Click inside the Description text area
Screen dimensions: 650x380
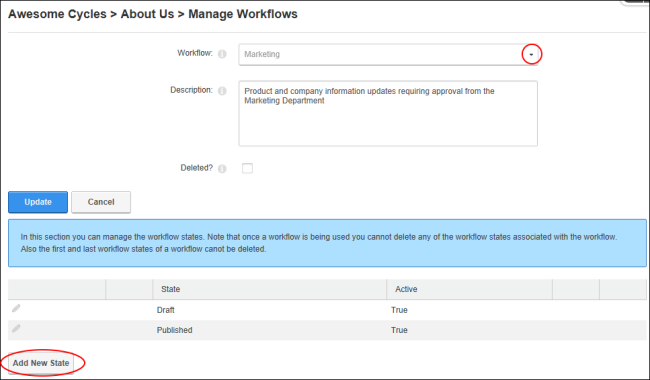pyautogui.click(x=388, y=114)
